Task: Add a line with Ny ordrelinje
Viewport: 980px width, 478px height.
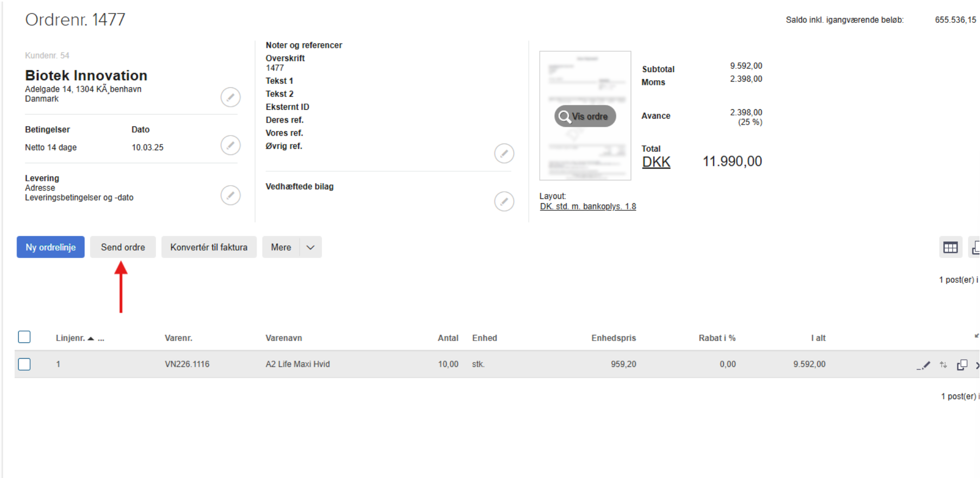Action: (51, 248)
